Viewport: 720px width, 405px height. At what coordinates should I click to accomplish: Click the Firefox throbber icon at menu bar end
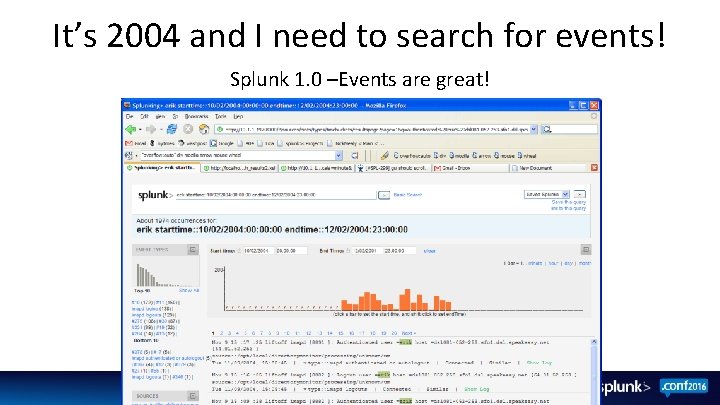(594, 116)
